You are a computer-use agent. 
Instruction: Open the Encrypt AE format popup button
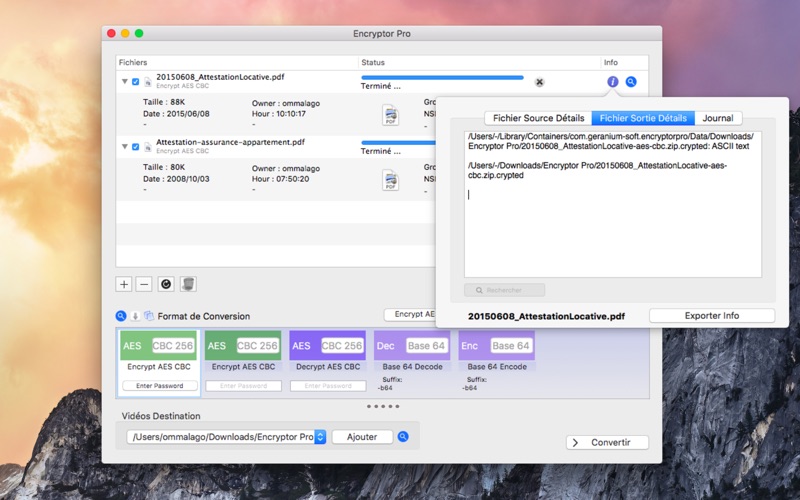tap(410, 314)
